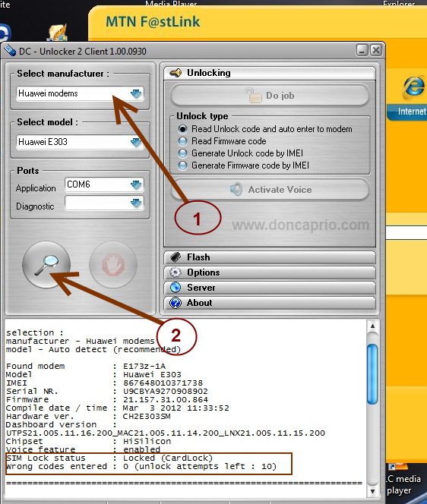Open the Select manufacturer dropdown arrow
This screenshot has height=504, width=427.
(x=136, y=94)
